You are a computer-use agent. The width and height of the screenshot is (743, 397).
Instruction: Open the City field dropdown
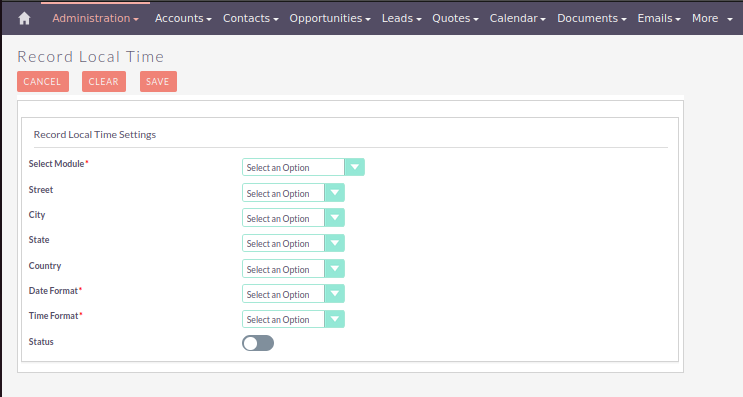(x=293, y=218)
